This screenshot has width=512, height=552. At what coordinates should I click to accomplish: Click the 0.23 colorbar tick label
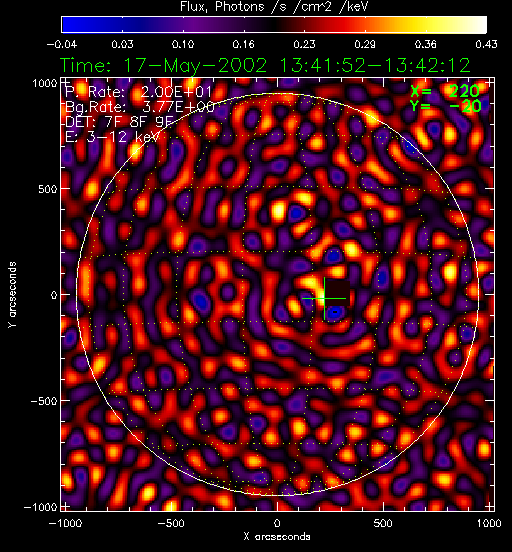[x=304, y=44]
